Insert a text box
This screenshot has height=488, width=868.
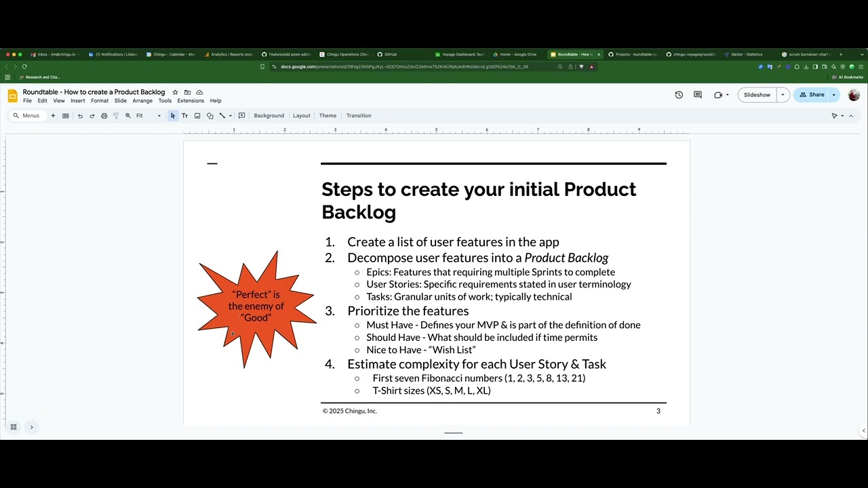tap(184, 116)
